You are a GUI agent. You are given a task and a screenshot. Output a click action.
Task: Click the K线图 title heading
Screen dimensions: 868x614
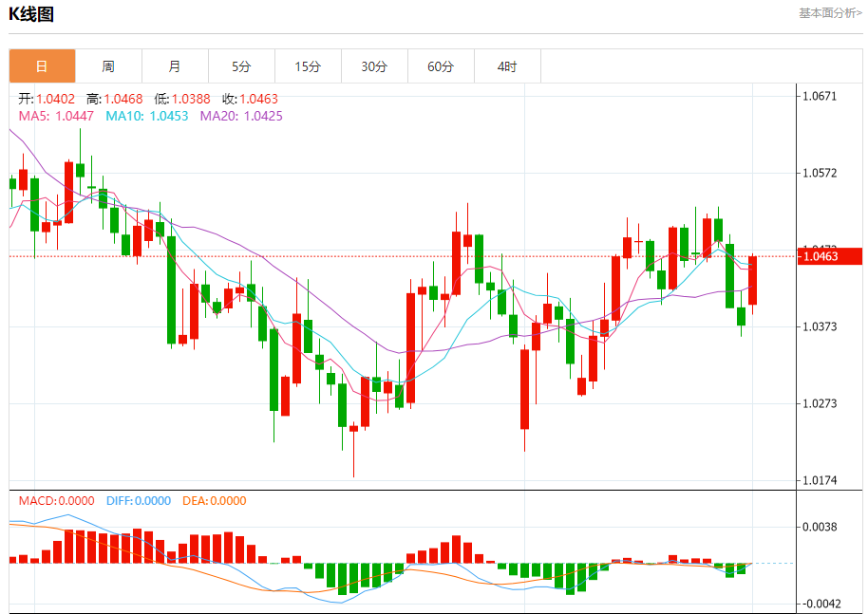(x=31, y=14)
